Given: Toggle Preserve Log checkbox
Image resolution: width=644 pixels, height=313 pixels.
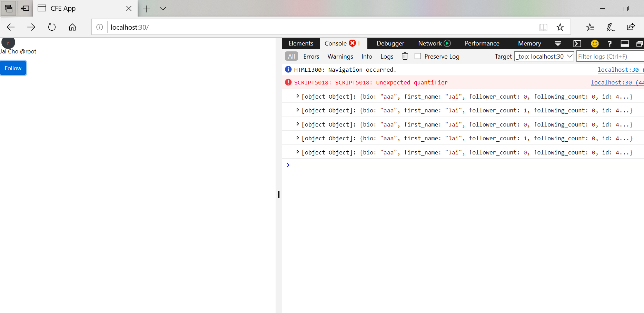Looking at the screenshot, I should [x=418, y=56].
